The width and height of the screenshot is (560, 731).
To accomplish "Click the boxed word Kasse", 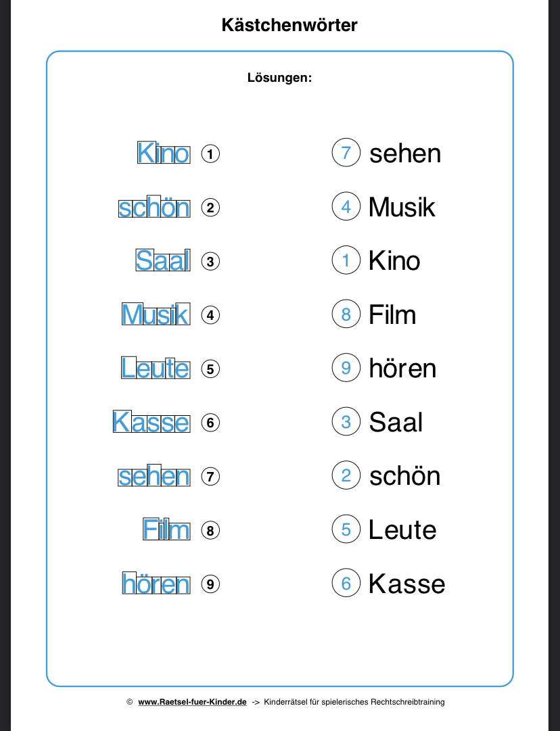I will click(x=151, y=423).
